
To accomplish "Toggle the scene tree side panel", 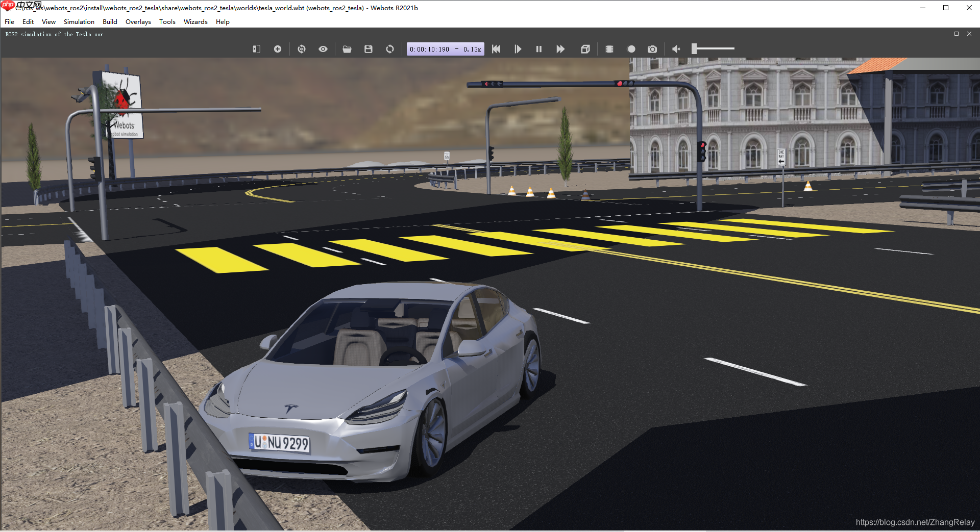I will point(256,49).
